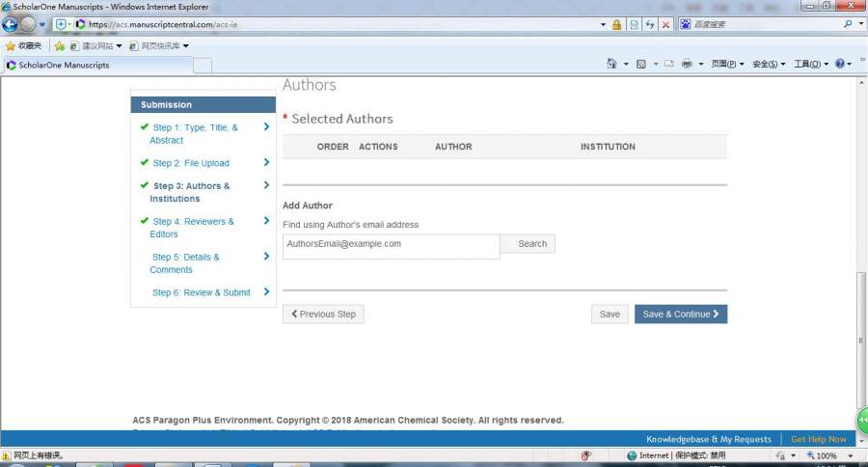Image resolution: width=868 pixels, height=467 pixels.
Task: Click the read mail envelope icon
Action: click(669, 64)
